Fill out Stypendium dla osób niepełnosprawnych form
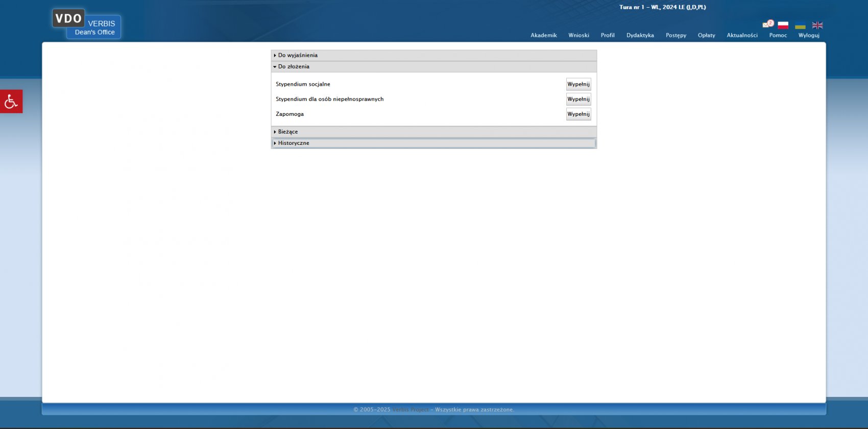The width and height of the screenshot is (868, 429). (578, 99)
